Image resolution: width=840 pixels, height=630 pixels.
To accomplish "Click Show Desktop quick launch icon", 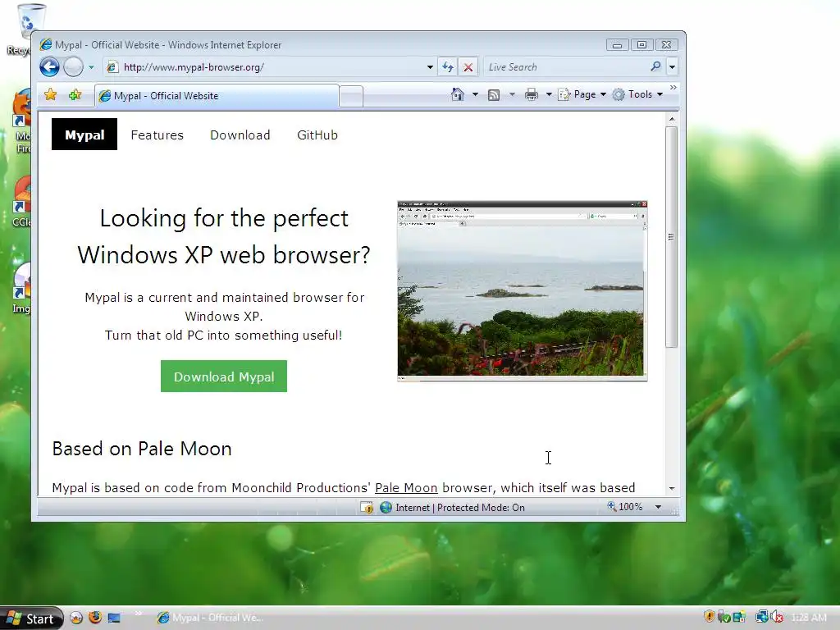I will click(114, 618).
